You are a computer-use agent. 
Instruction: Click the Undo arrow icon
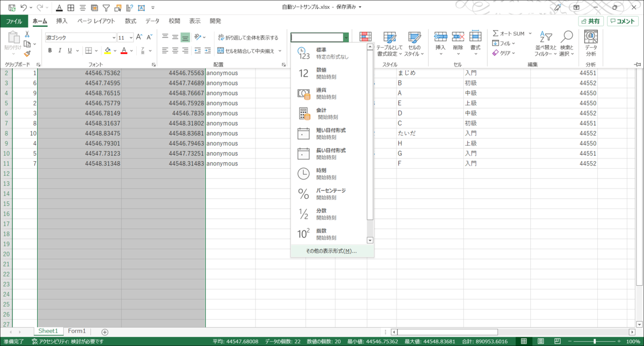24,8
